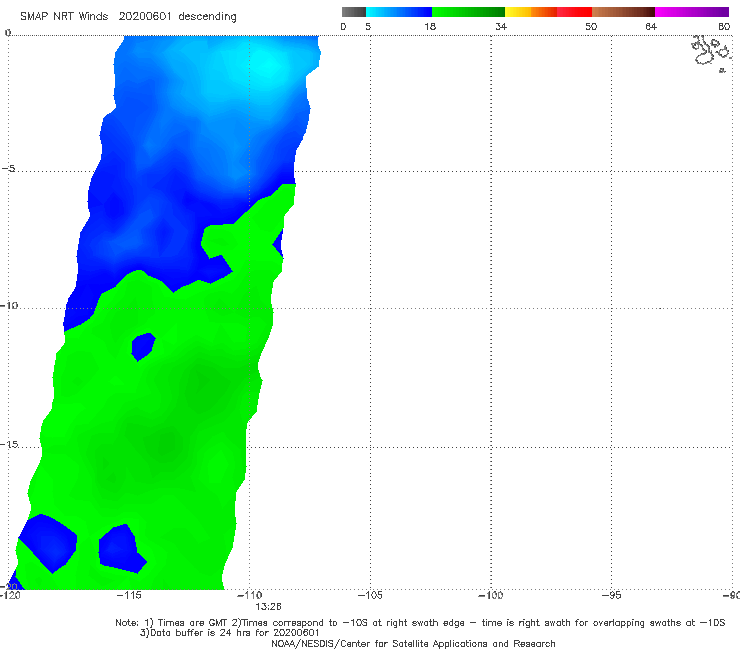This screenshot has height=650, width=740.
Task: Click the longitude label '-120' on the bottom axis
Action: click(10, 595)
